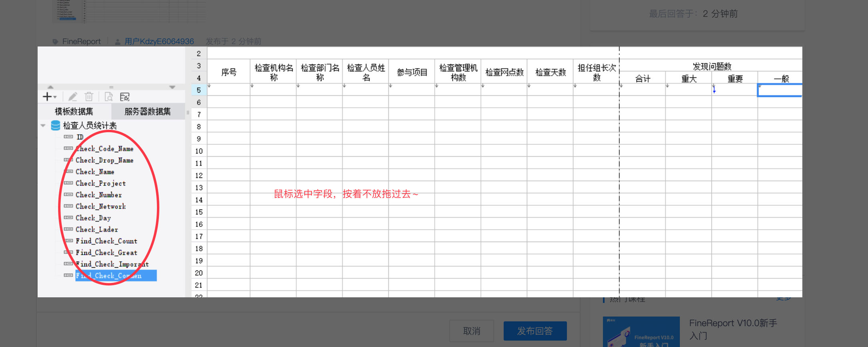Select the Check_Drop_Name field

(104, 160)
